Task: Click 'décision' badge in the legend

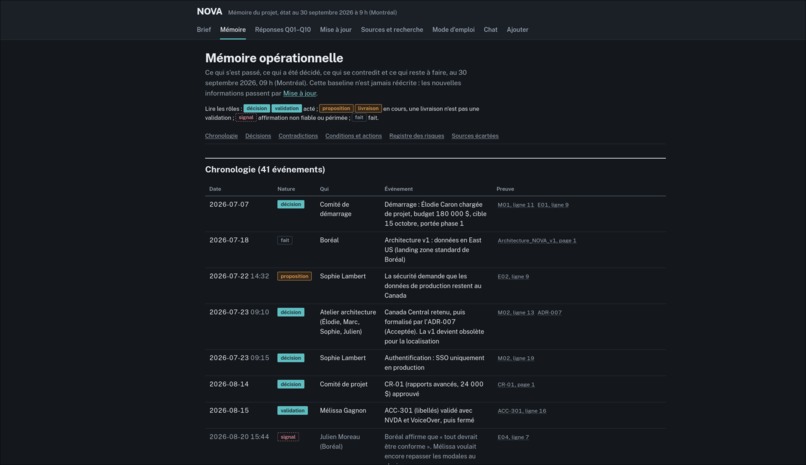Action: [x=257, y=108]
